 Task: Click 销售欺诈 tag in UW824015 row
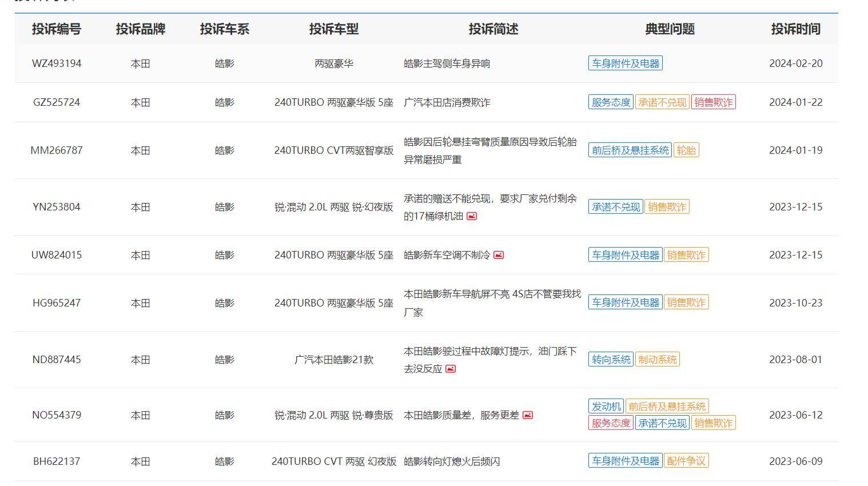pos(687,255)
